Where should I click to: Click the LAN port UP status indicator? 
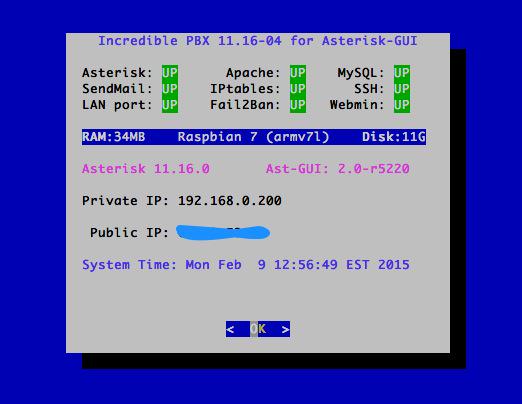click(x=170, y=105)
